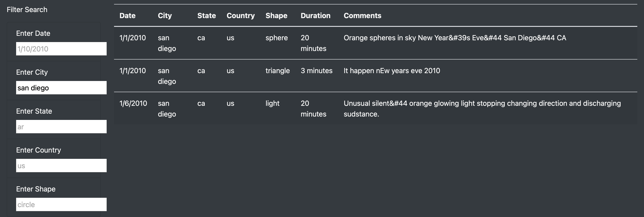Screen dimensions: 644x217
Task: Click the Enter Shape input field
Action: pos(61,204)
